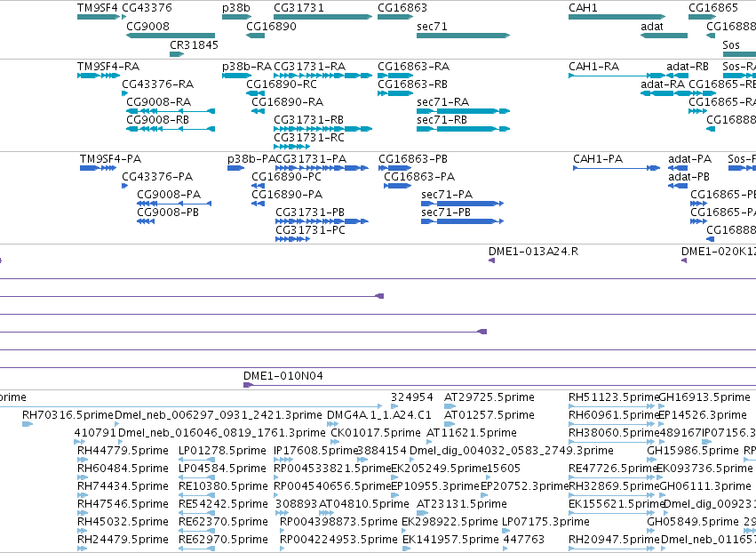756x553 pixels.
Task: Select the 'CK01017.5prime' EST label
Action: (376, 433)
